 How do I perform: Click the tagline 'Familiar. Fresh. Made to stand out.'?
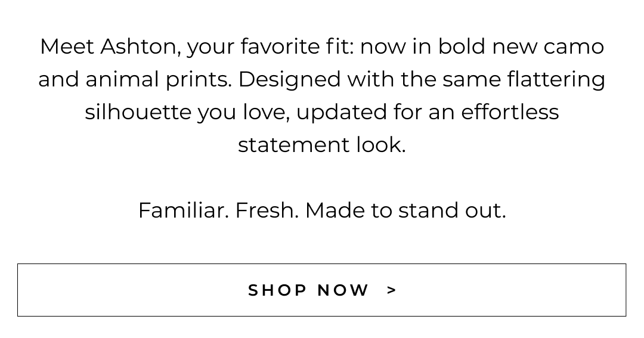click(321, 210)
